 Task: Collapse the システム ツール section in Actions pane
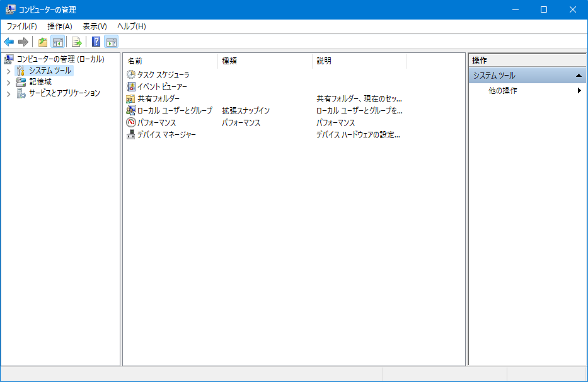(579, 74)
